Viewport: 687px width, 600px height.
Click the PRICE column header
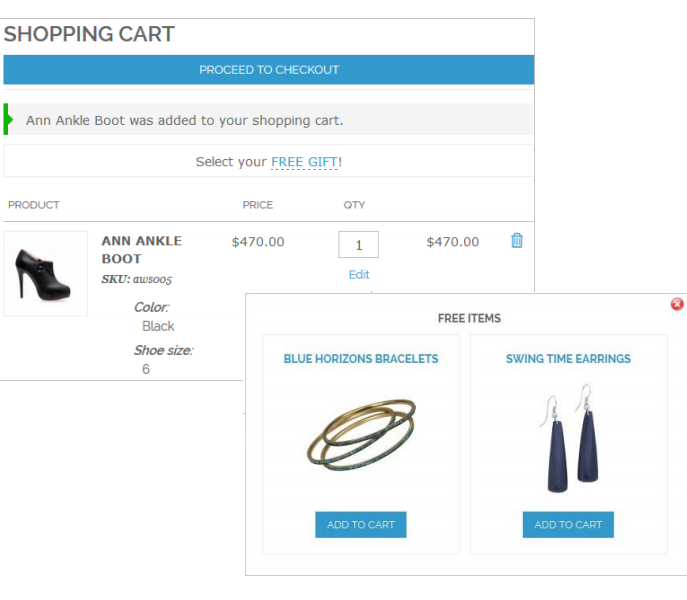(258, 205)
